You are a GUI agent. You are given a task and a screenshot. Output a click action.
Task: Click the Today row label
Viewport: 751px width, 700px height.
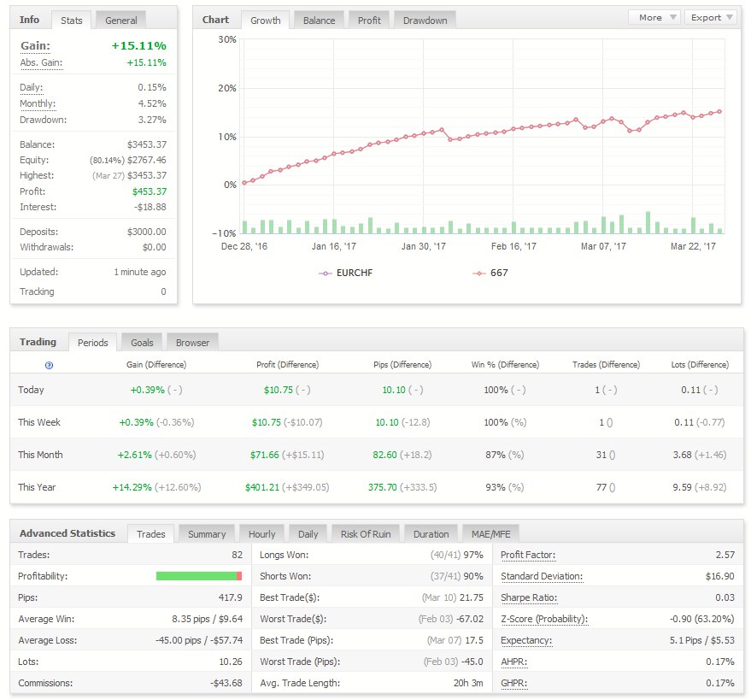click(x=31, y=390)
